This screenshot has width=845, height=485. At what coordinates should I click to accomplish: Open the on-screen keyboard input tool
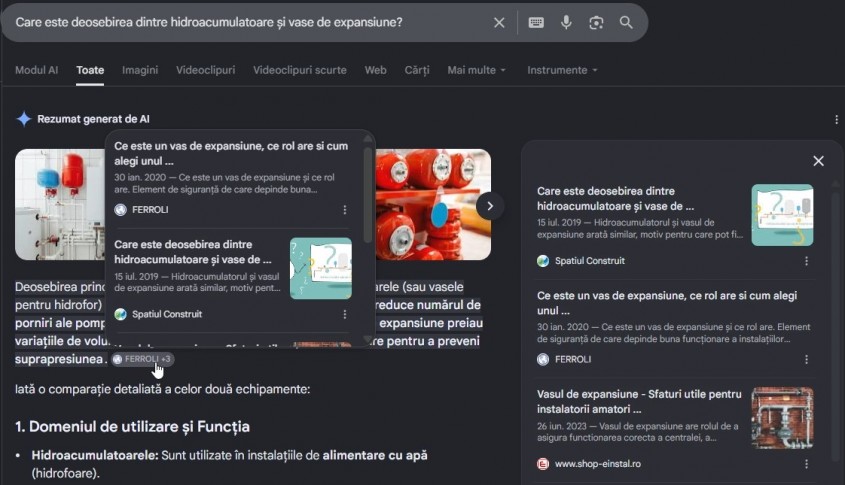click(536, 23)
